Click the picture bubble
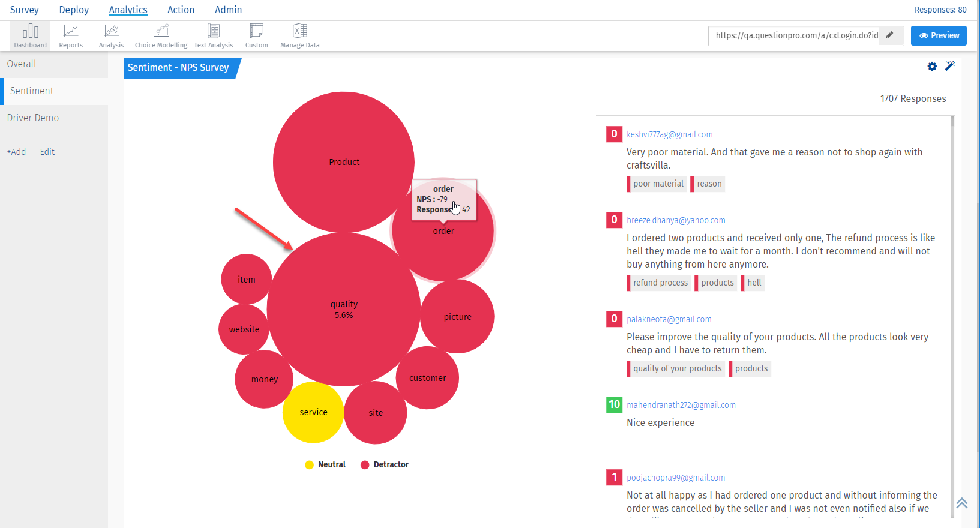 point(457,316)
